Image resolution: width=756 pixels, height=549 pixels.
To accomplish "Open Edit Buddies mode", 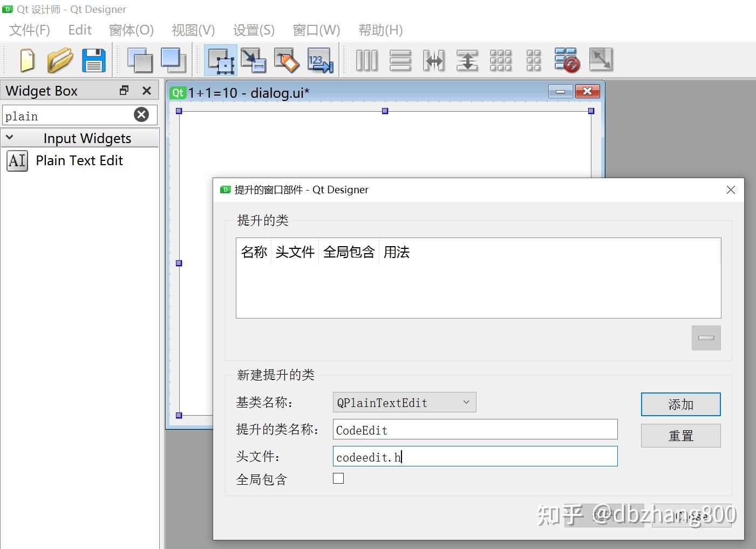I will tap(287, 60).
